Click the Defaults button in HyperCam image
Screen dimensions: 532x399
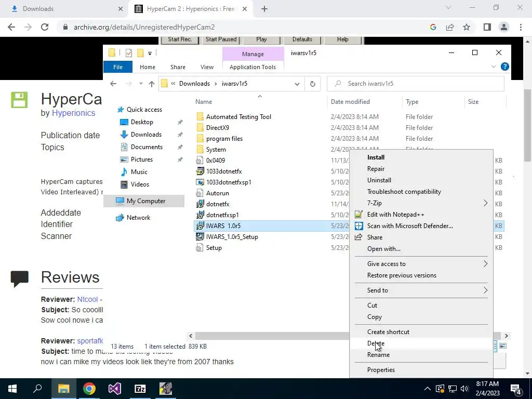(302, 39)
